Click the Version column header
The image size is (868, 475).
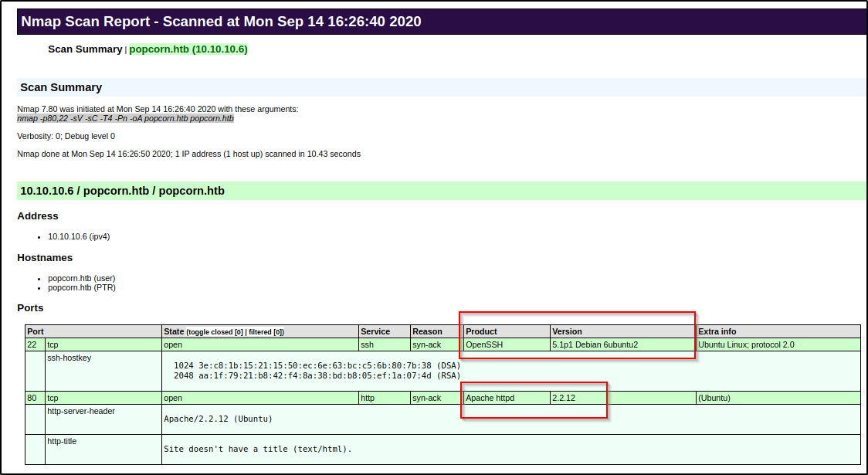[x=623, y=331]
